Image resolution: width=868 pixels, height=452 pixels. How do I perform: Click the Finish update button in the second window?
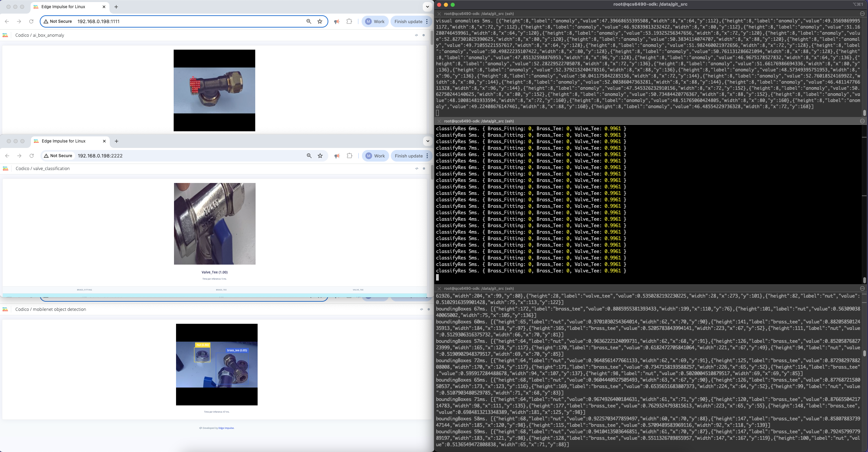pyautogui.click(x=409, y=156)
